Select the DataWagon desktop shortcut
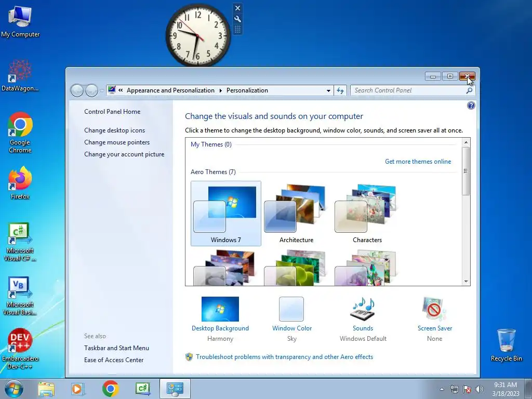 (20, 76)
